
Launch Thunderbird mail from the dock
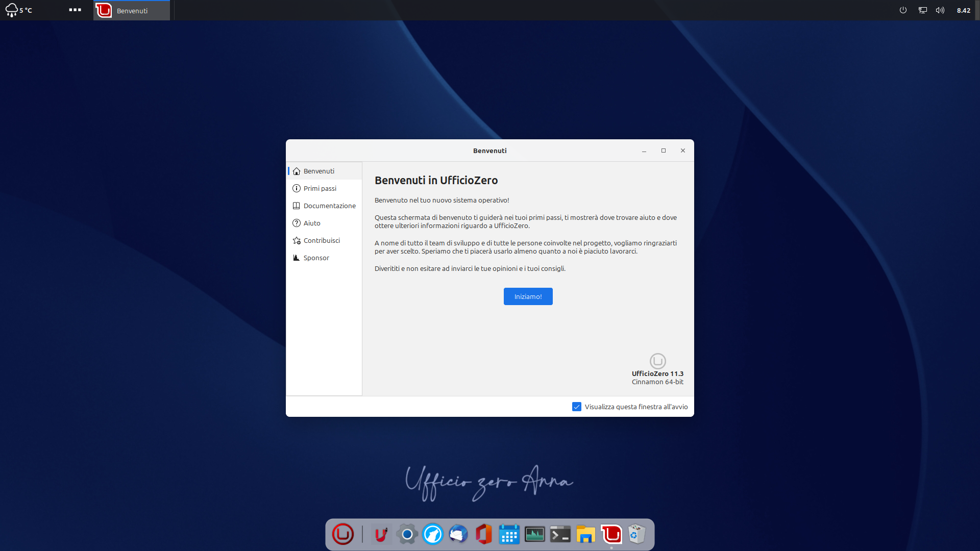(x=458, y=534)
